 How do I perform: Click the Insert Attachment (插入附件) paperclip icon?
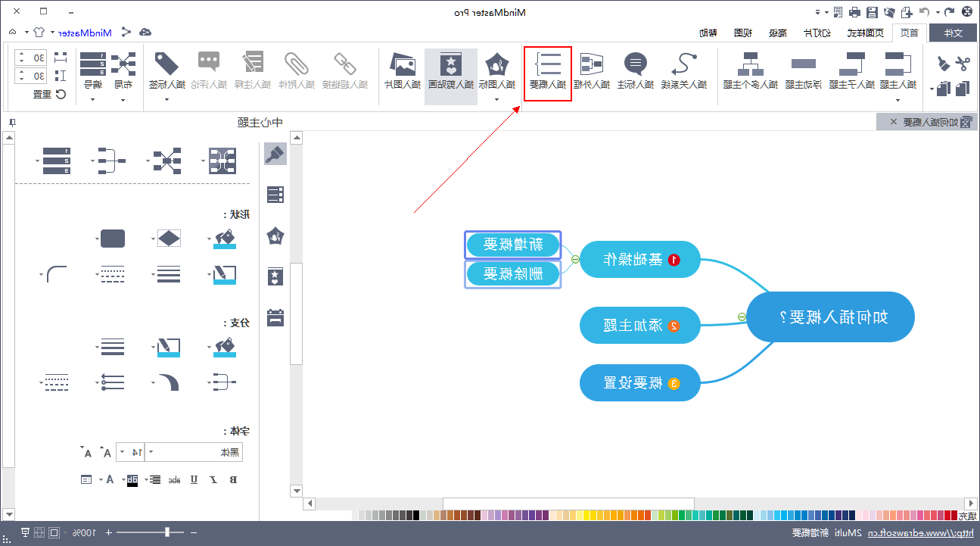(x=297, y=64)
